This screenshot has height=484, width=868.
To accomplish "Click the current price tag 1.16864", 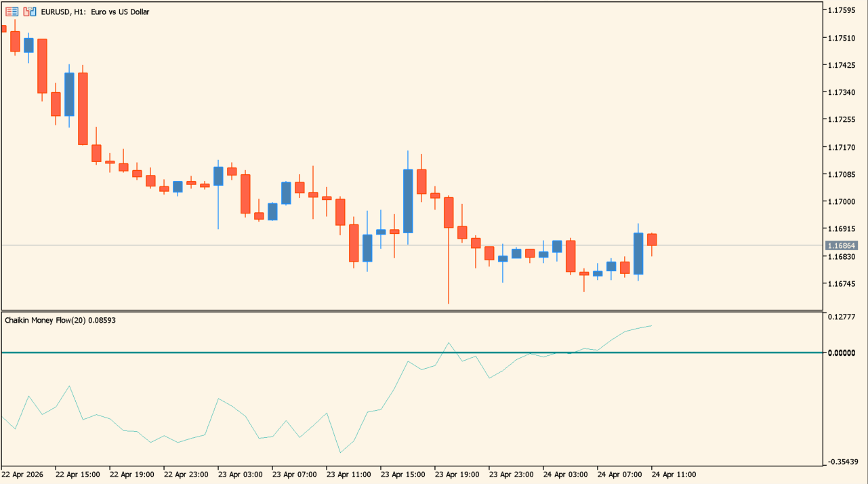I will click(840, 245).
